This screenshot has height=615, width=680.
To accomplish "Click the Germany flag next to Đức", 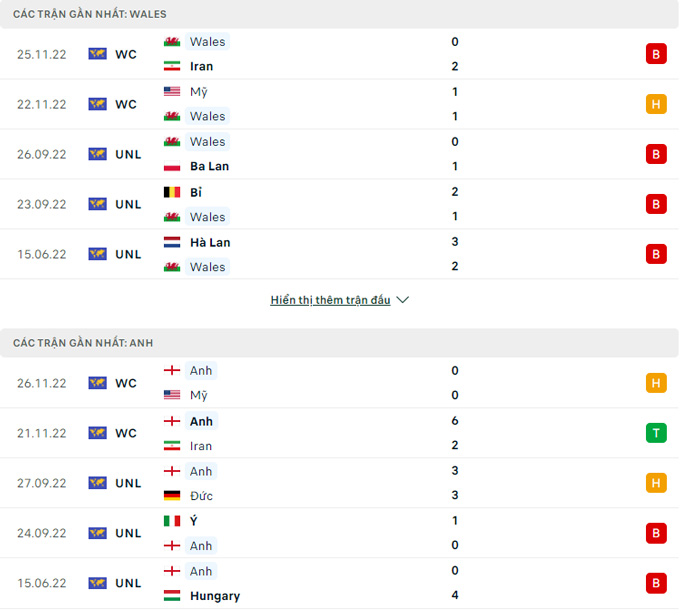I will click(172, 495).
